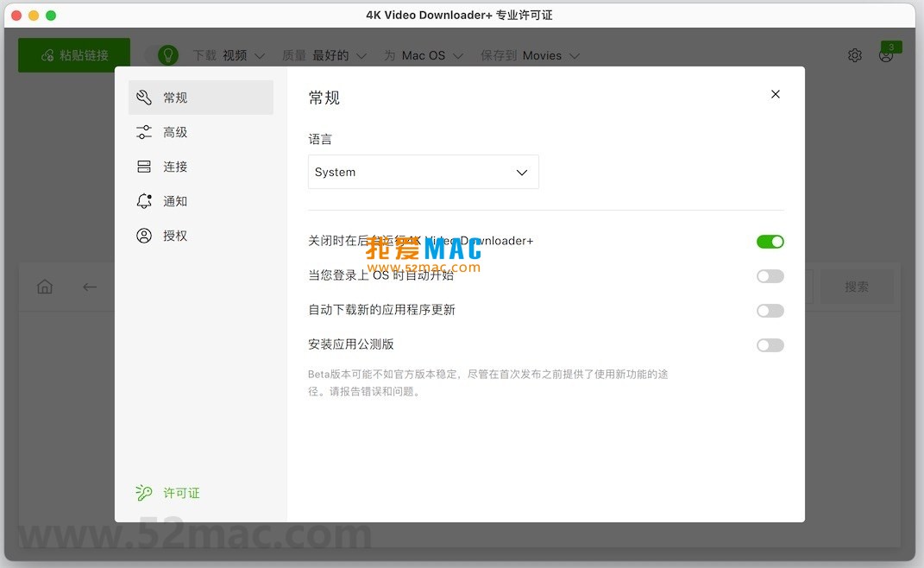Close the settings dialog with X
The image size is (924, 568).
click(775, 94)
